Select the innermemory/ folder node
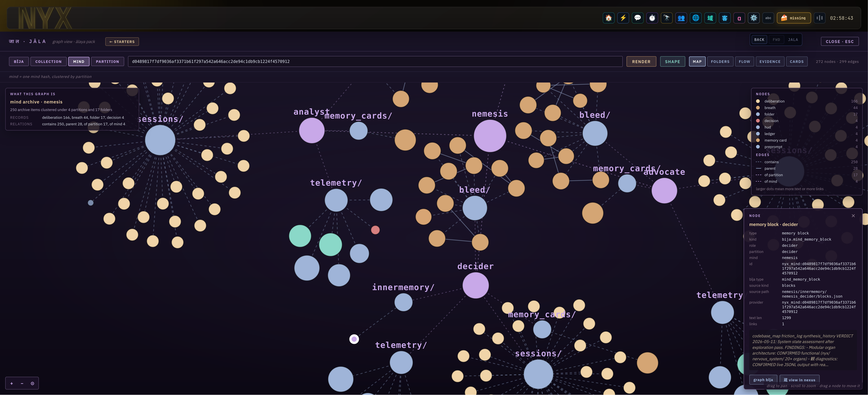This screenshot has height=395, width=868. tap(403, 302)
